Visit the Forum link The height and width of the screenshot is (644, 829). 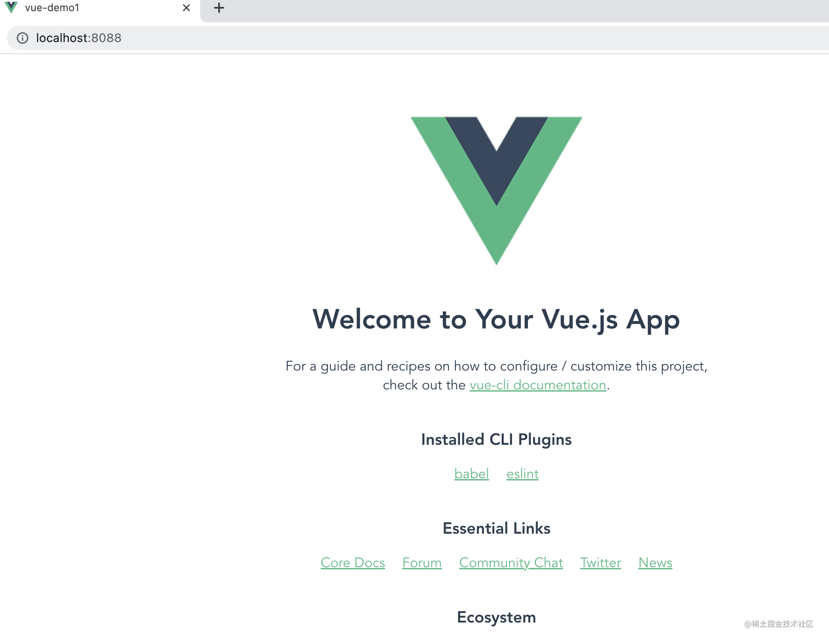[422, 563]
